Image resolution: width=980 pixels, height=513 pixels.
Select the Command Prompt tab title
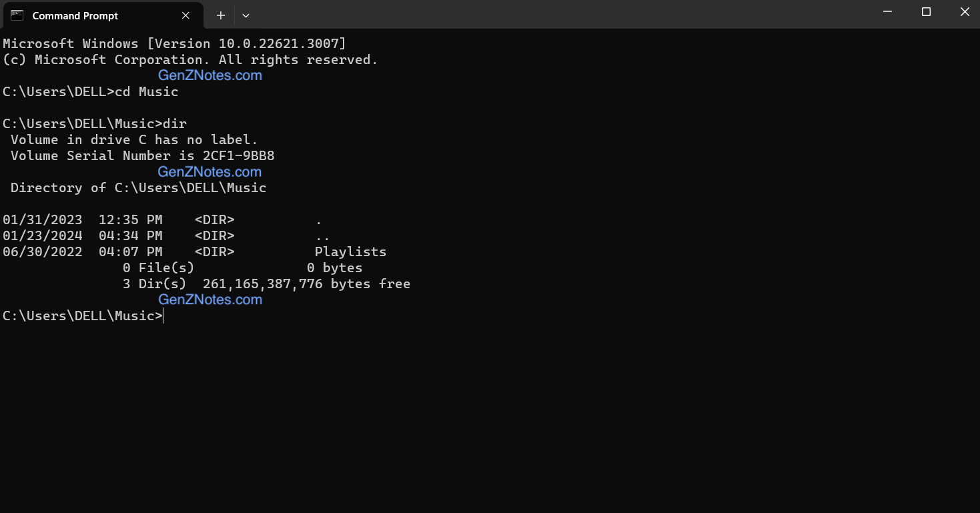(x=75, y=15)
